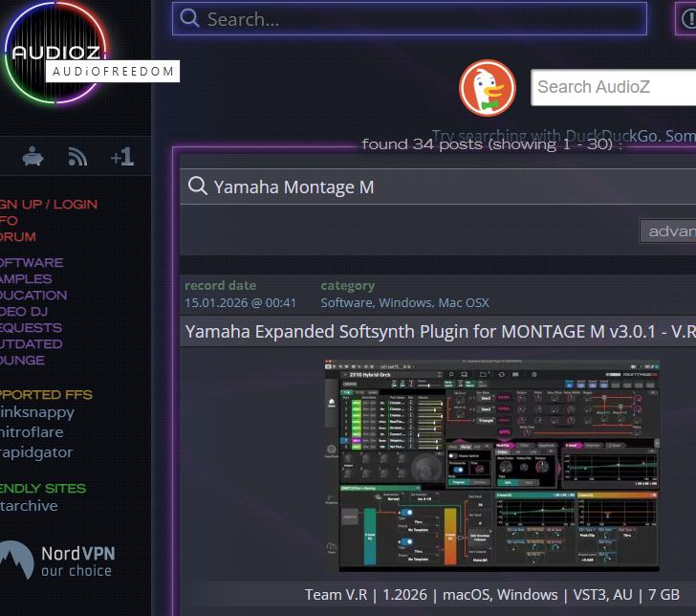Screen dimensions: 696x616
Task: Click the magnifier icon in top search bar
Action: 189,18
